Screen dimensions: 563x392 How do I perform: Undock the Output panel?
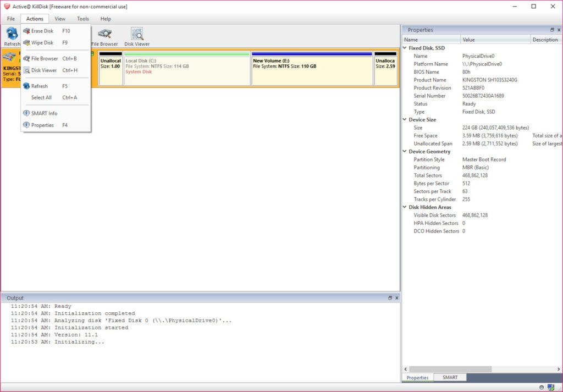click(x=390, y=298)
